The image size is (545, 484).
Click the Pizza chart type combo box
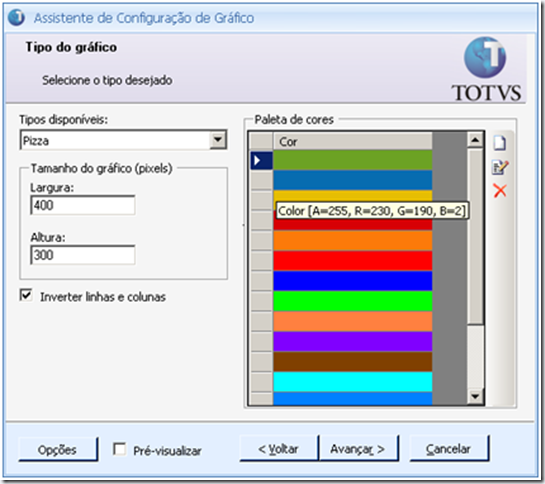(x=123, y=140)
